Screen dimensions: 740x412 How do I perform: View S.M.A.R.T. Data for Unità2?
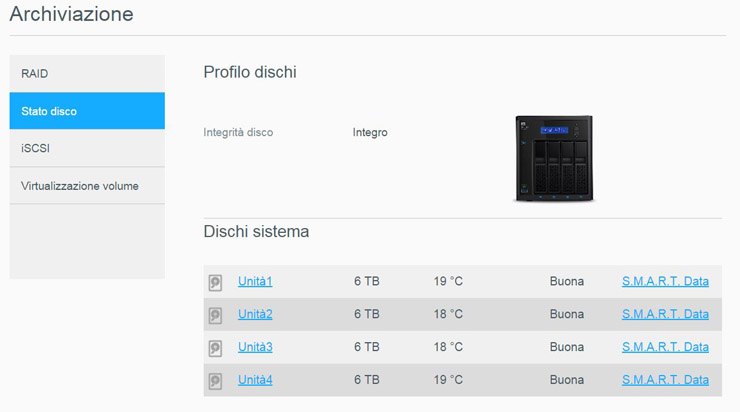point(665,315)
